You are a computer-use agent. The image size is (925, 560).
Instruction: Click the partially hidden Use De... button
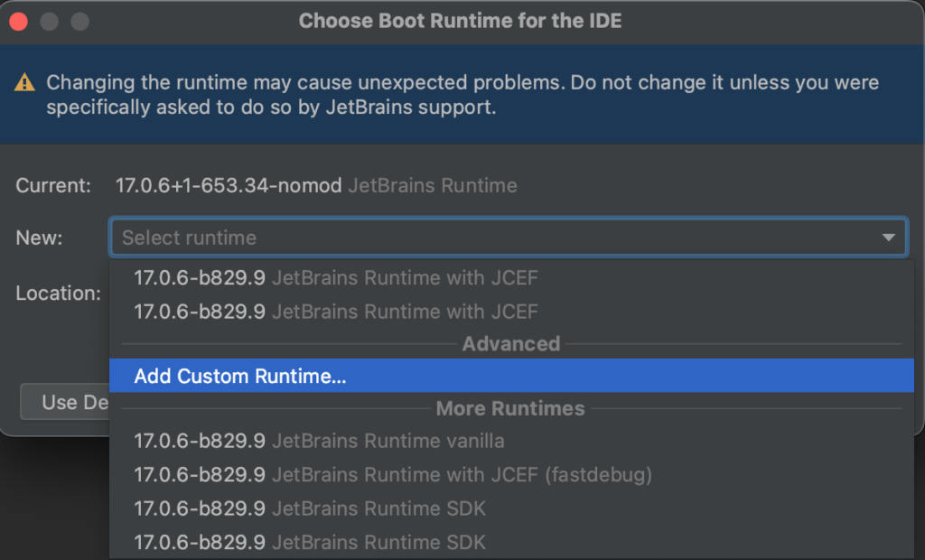click(65, 402)
